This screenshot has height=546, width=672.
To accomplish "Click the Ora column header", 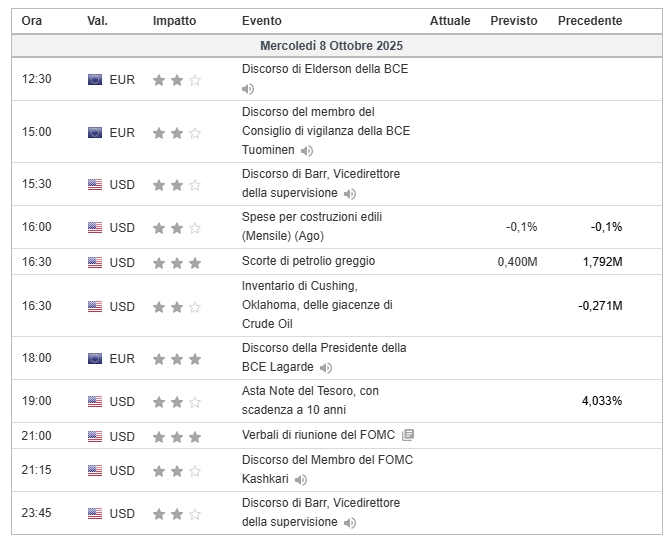I will click(x=32, y=21).
